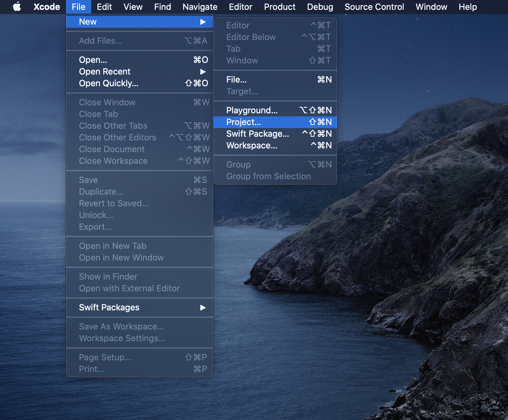Click the Unlock… menu item
Viewport: 508px width, 420px height.
(140, 215)
